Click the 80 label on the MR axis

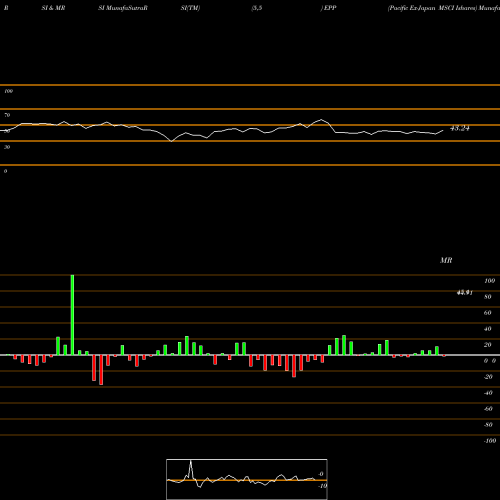[x=488, y=297]
